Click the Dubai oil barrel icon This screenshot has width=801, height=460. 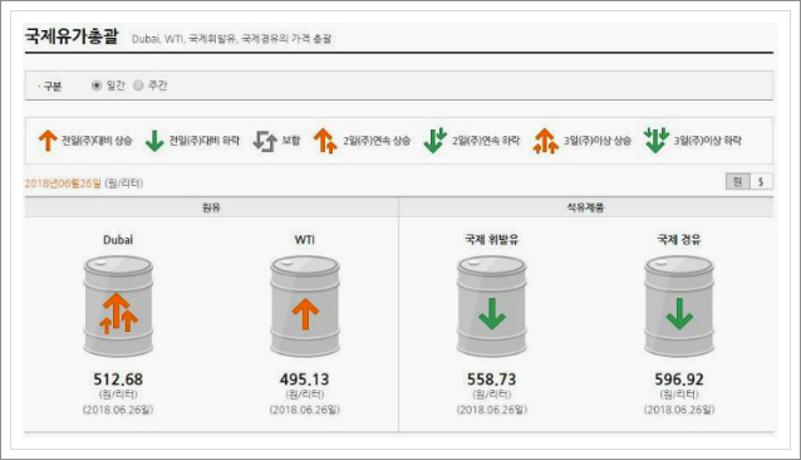(118, 306)
